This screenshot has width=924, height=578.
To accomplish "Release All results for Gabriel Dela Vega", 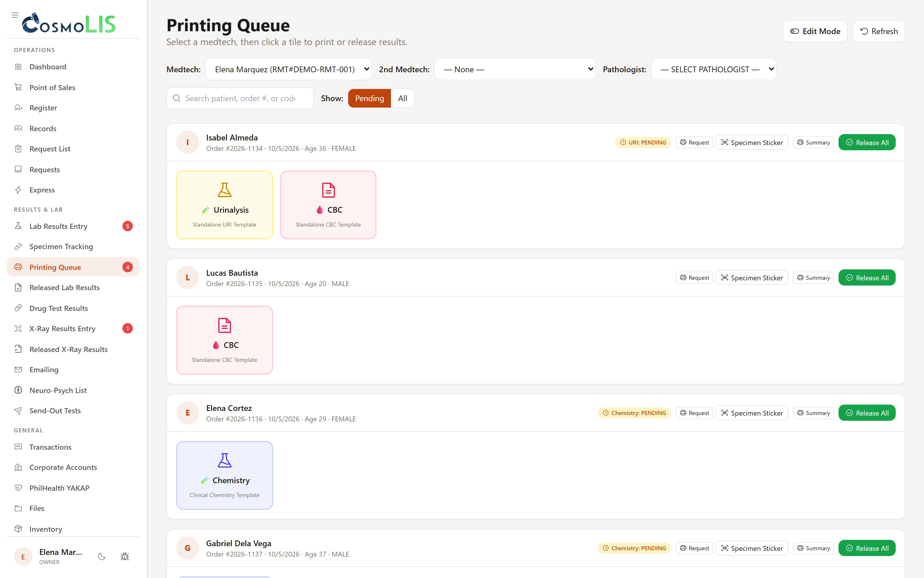I will coord(867,548).
